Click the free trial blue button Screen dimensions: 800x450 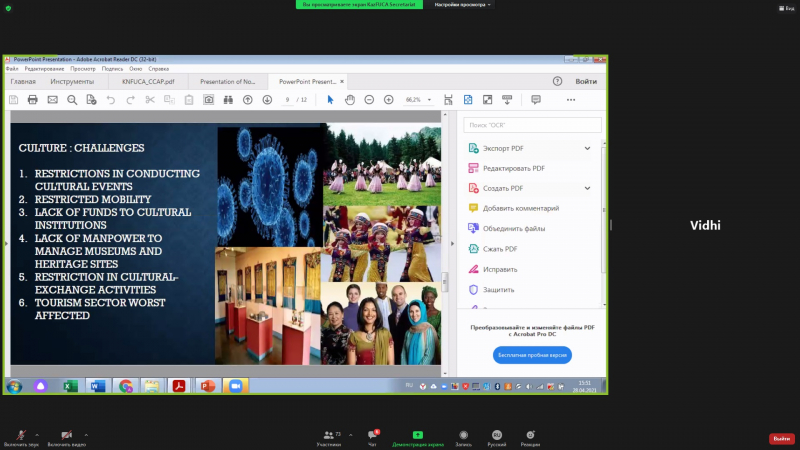coord(532,355)
